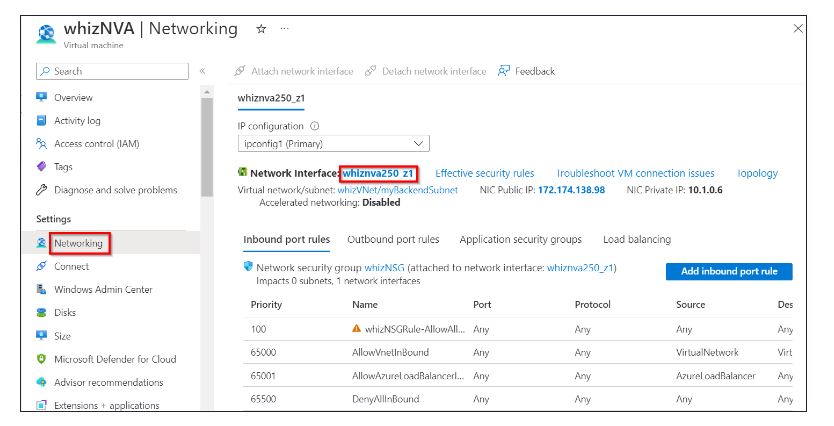Screen dimensions: 834x426
Task: Select the whiznva250_z1 interface tab
Action: click(271, 98)
